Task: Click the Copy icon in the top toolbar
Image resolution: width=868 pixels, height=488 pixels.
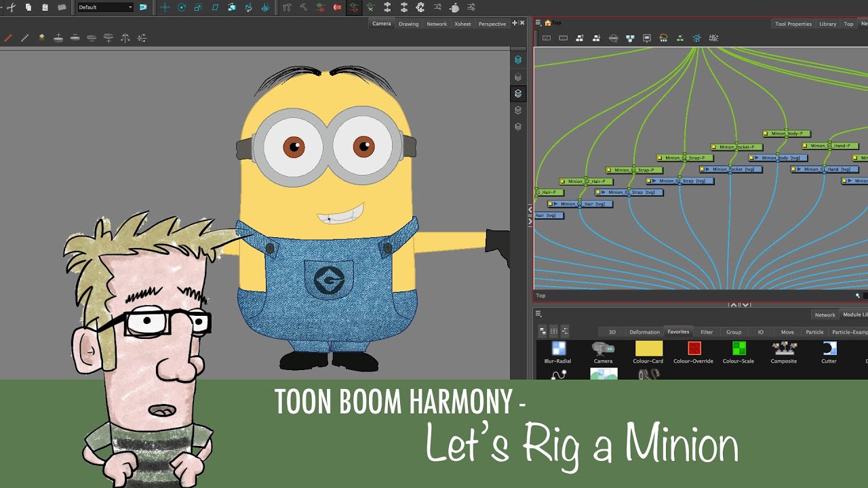Action: point(28,7)
